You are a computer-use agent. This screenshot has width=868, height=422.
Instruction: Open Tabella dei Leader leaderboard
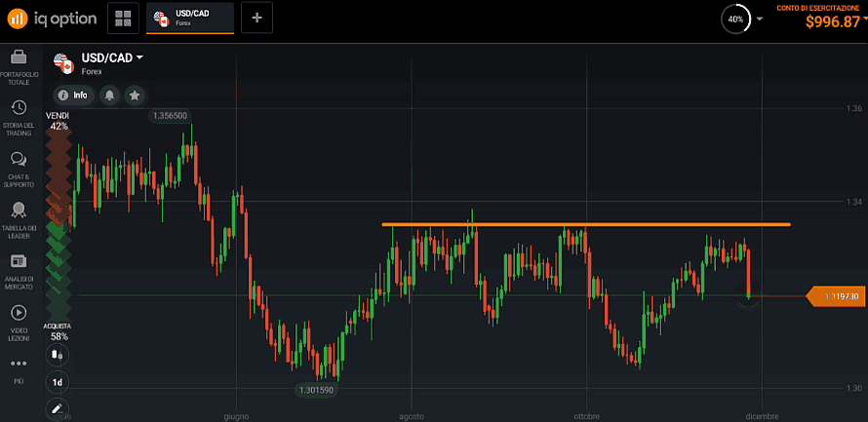point(18,217)
